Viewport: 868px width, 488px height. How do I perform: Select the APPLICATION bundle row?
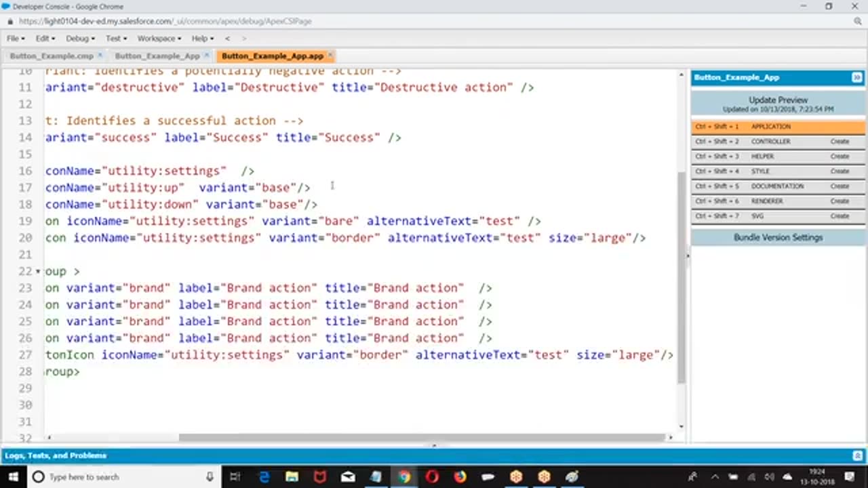(x=778, y=127)
